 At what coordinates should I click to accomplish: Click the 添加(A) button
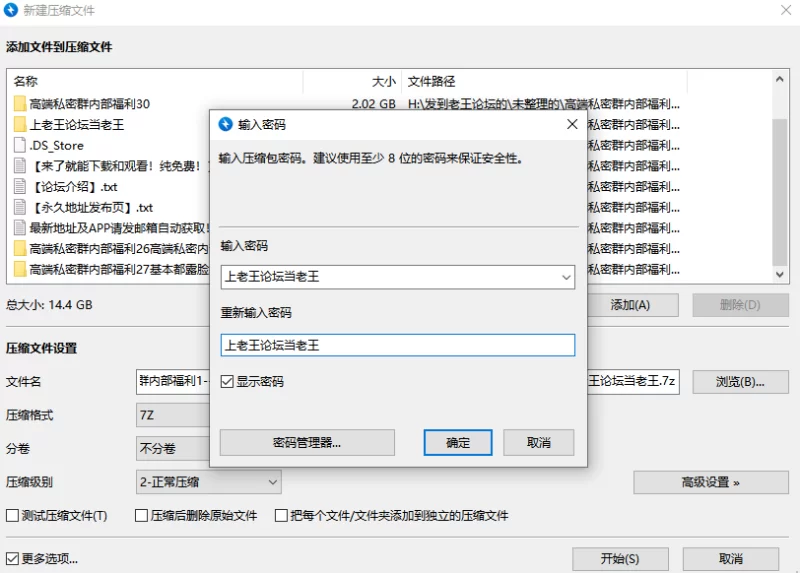[x=633, y=305]
